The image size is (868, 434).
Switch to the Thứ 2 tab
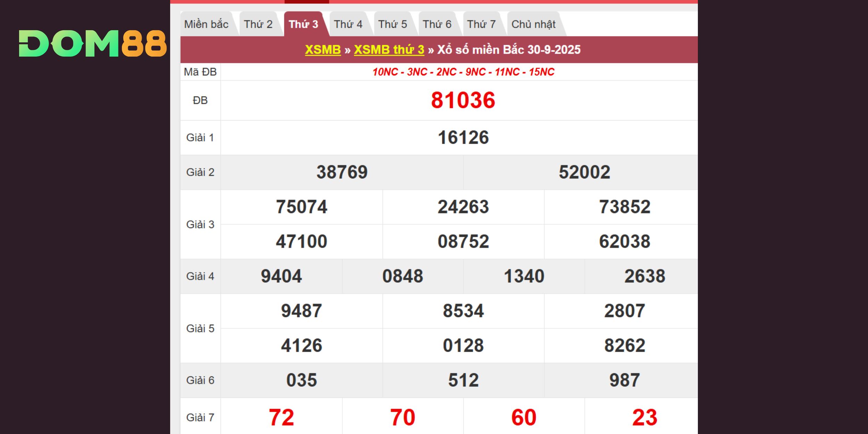click(x=258, y=24)
